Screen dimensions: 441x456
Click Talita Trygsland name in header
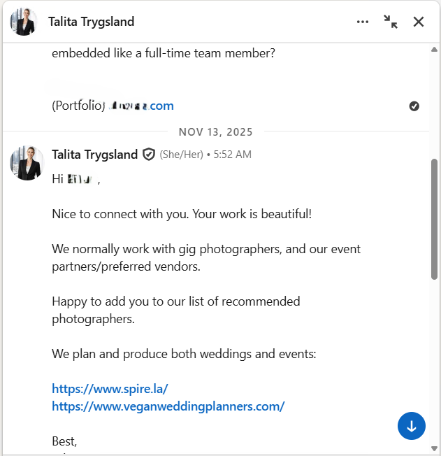tap(91, 22)
